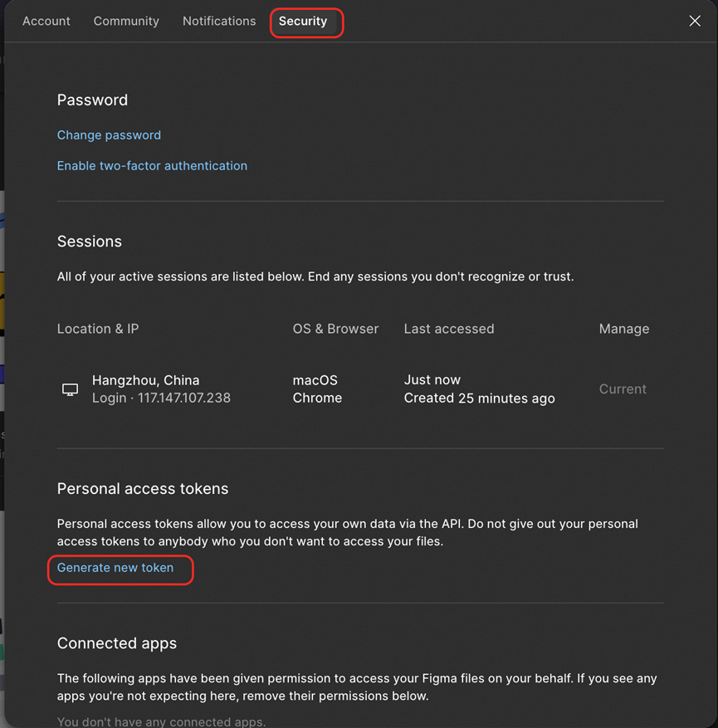This screenshot has width=718, height=728.
Task: Click the Location & IP column header
Action: (98, 329)
